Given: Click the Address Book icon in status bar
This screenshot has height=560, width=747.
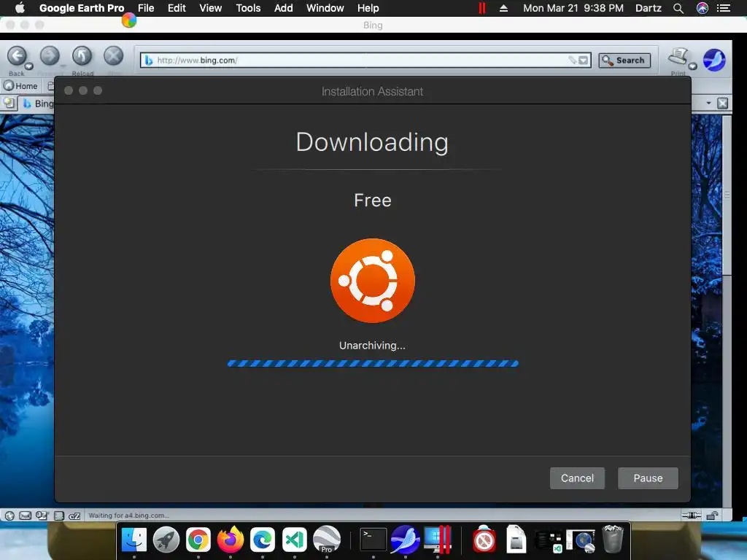Looking at the screenshot, I should pyautogui.click(x=59, y=516).
